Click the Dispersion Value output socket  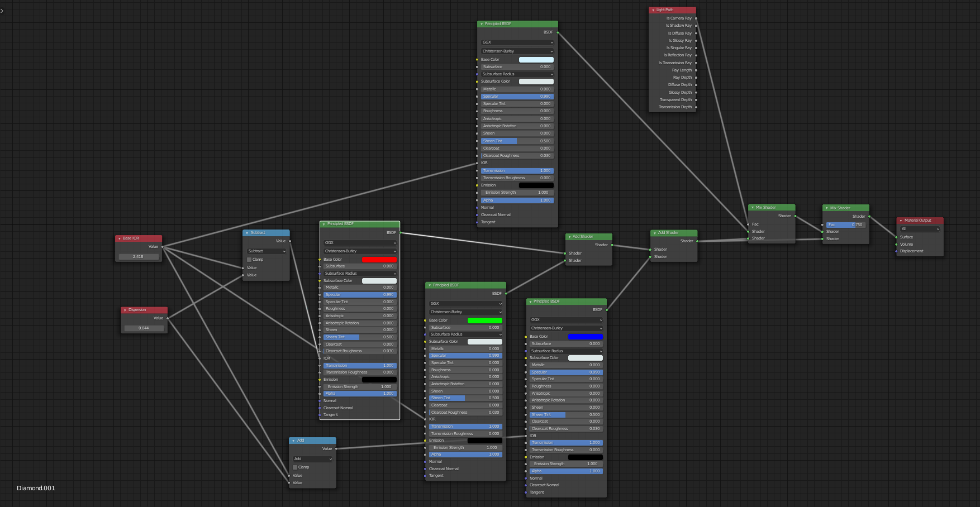(x=168, y=318)
